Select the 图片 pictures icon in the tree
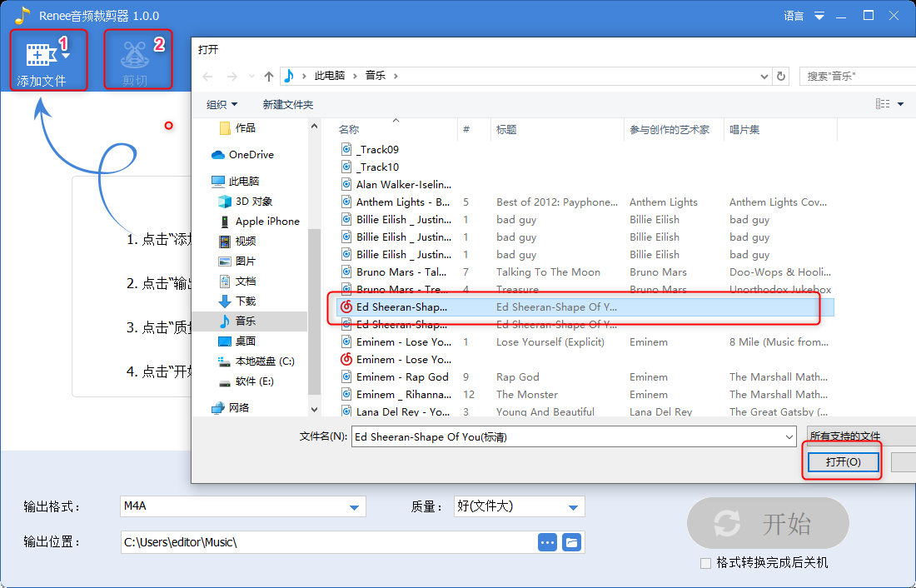 (x=224, y=262)
